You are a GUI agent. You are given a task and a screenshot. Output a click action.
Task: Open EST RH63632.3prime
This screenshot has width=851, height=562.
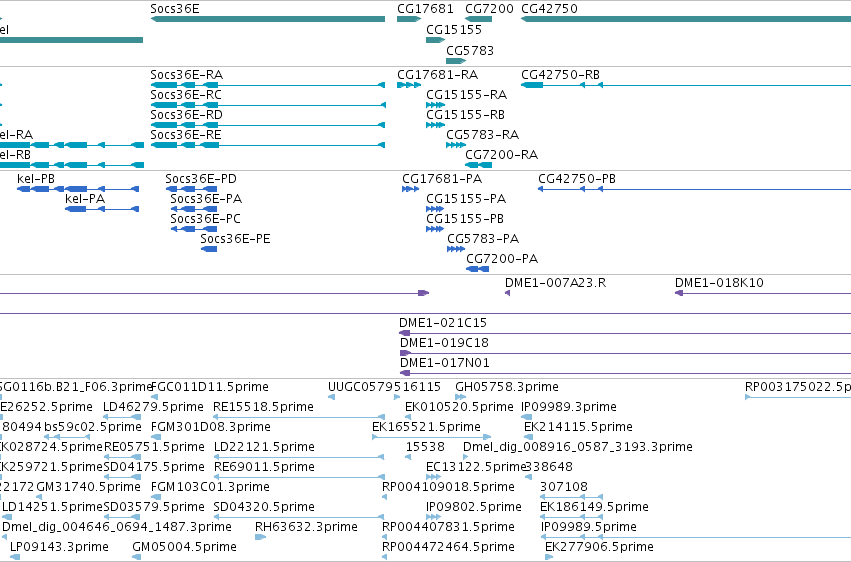click(x=261, y=537)
